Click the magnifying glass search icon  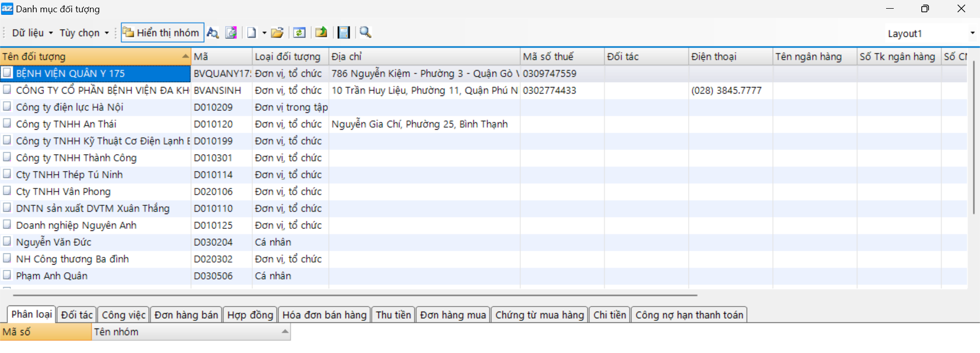(x=365, y=33)
